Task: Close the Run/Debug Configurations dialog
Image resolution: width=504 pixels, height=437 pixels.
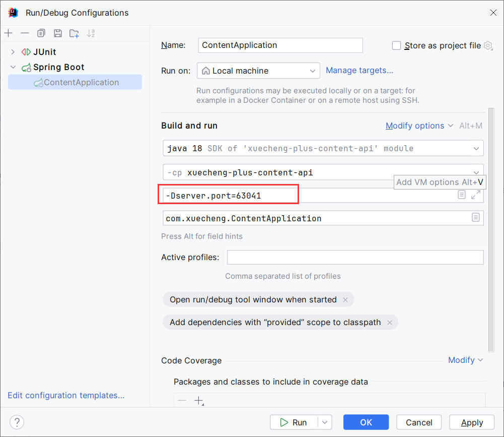Action: point(493,13)
